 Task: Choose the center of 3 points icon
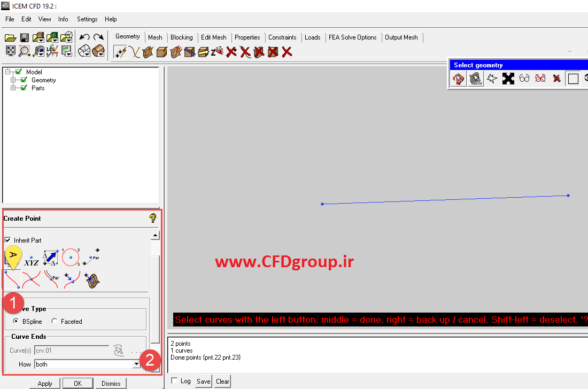71,258
